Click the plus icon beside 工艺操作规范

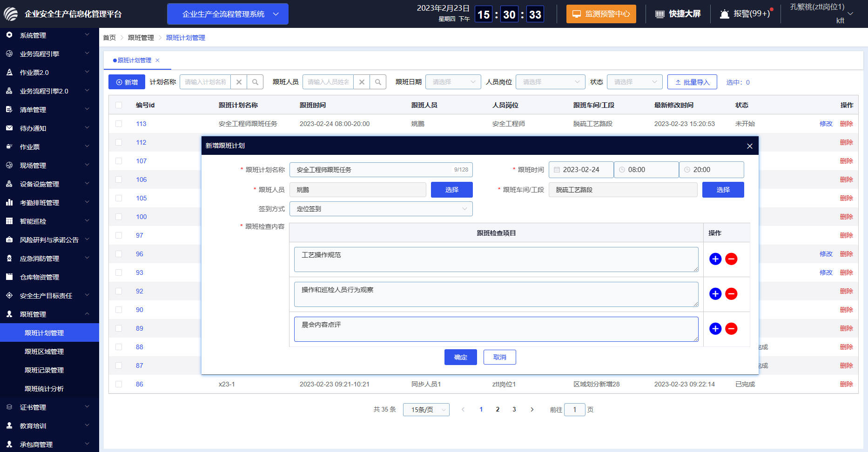715,259
